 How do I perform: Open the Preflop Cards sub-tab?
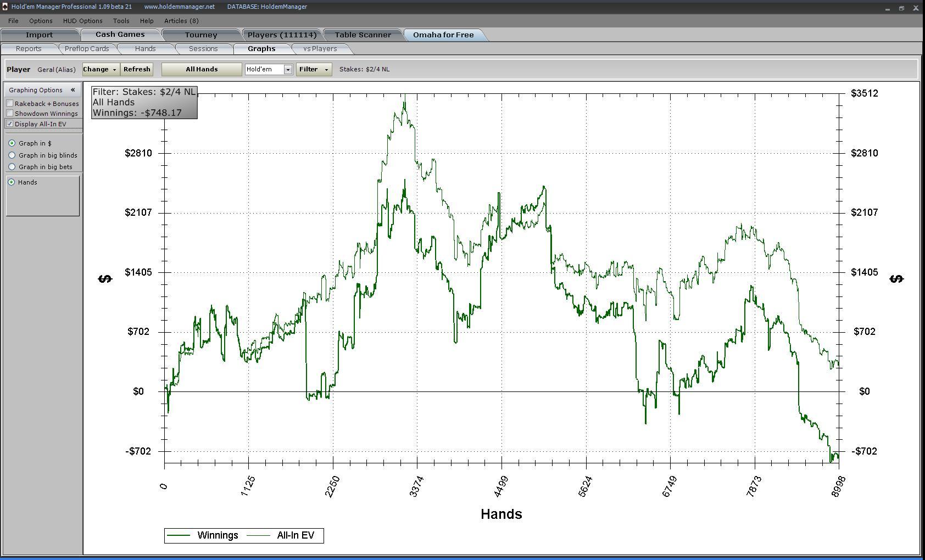coord(87,49)
